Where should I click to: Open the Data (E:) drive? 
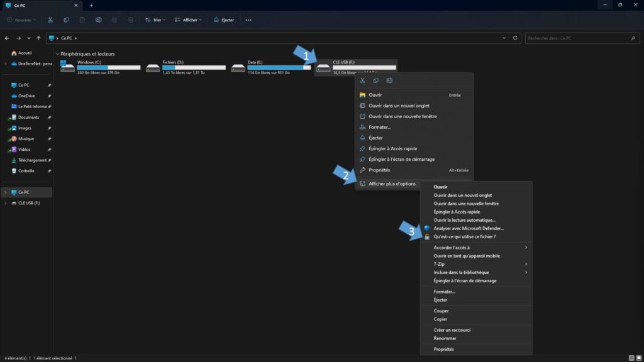[271, 67]
